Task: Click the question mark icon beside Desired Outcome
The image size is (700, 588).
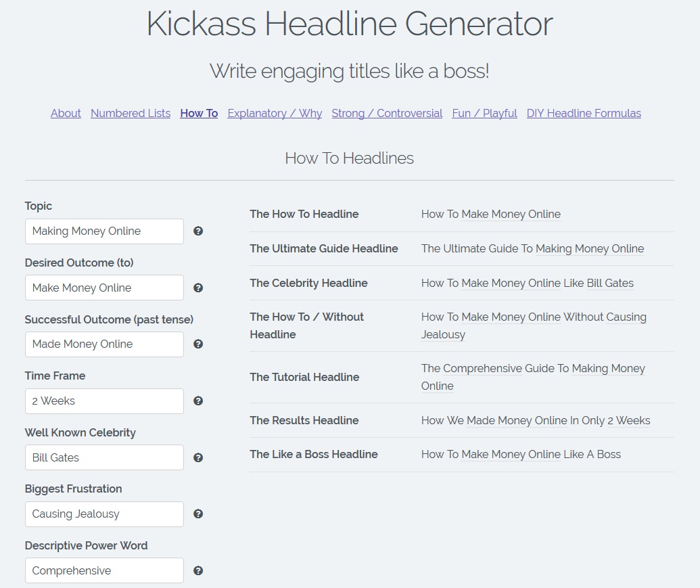Action: coord(198,288)
